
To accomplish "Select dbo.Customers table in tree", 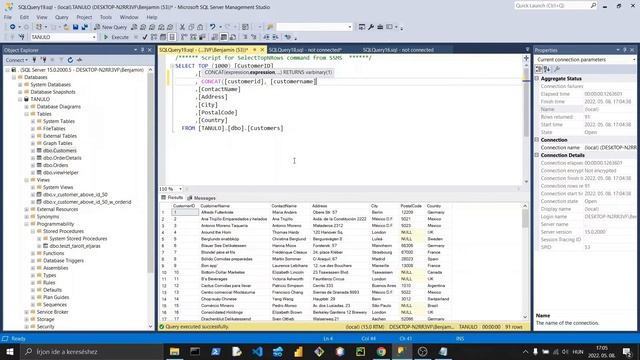I will [60, 151].
